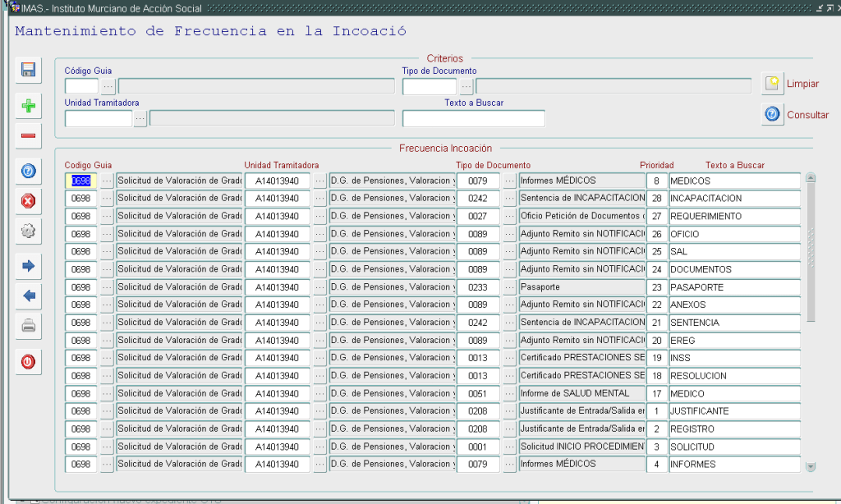Open document type lookup for Pasaporte row

pyautogui.click(x=509, y=287)
